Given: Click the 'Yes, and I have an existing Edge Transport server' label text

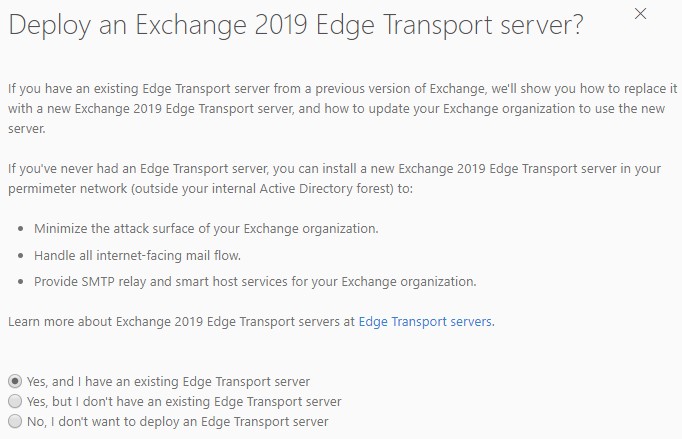Looking at the screenshot, I should tap(168, 381).
